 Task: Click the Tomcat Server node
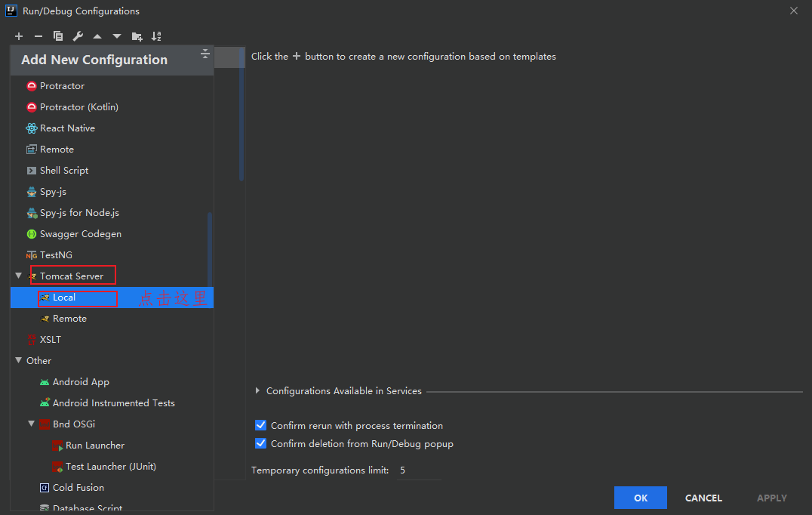click(72, 276)
